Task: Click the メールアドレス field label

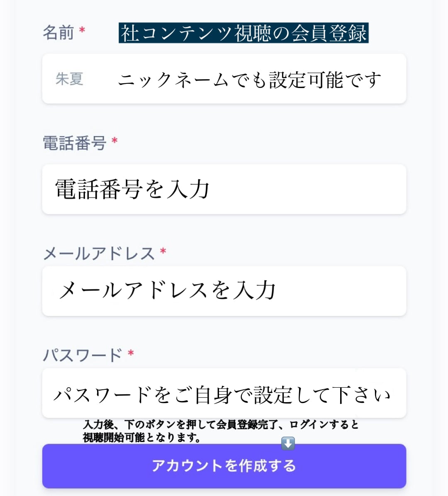Action: click(x=99, y=253)
